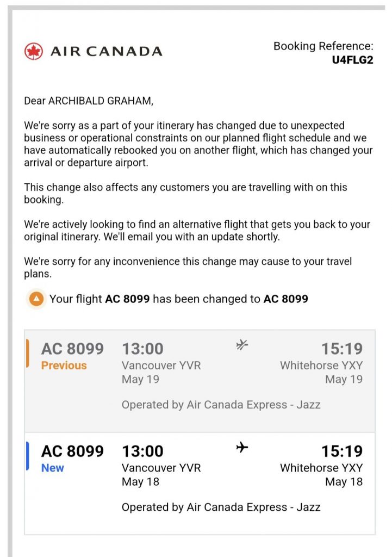Click Vancouver YVR in the previous flight

[161, 366]
